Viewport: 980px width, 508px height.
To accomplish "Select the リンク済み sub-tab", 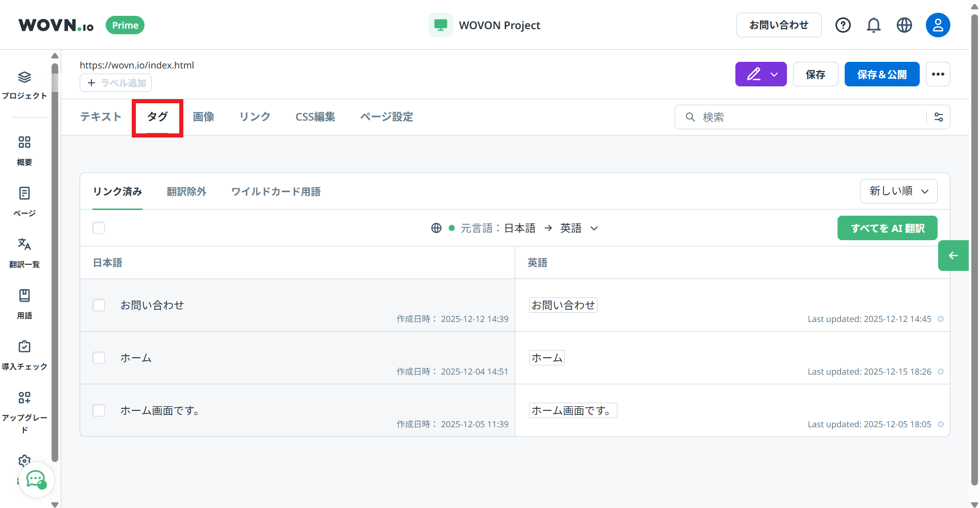I will point(117,192).
